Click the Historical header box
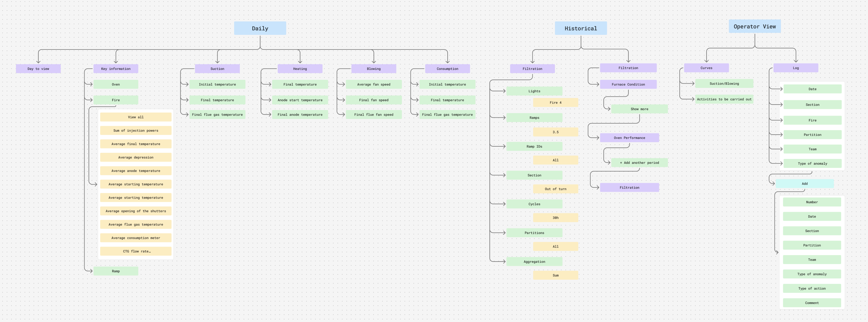 click(x=581, y=28)
